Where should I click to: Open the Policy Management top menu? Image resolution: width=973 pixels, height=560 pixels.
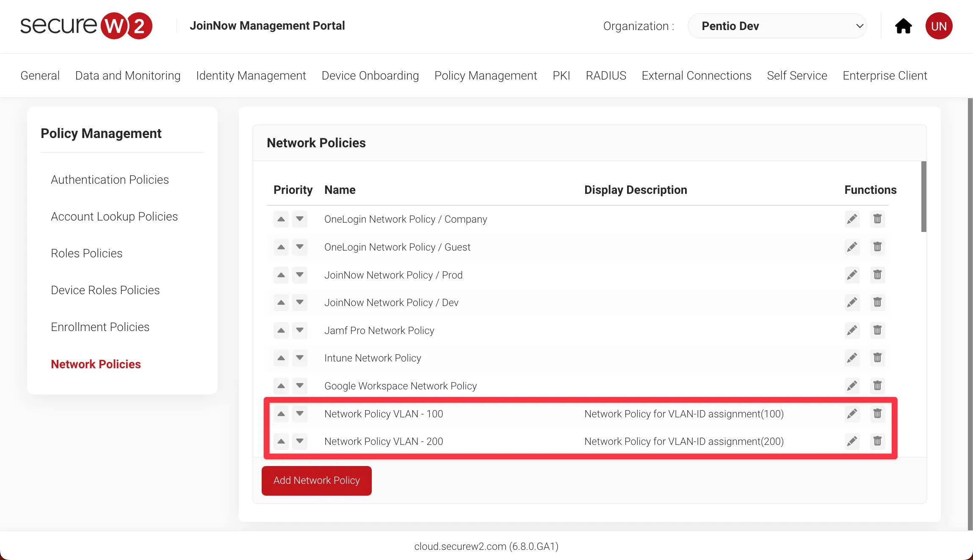tap(485, 75)
